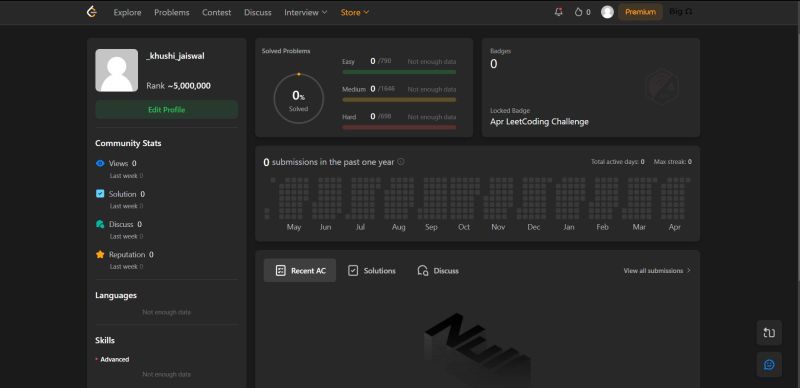The width and height of the screenshot is (800, 388).
Task: Open the notifications bell icon
Action: [x=558, y=12]
